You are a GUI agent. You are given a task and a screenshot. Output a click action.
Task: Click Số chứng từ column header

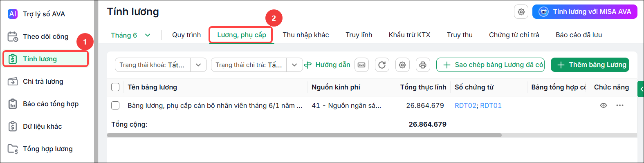(x=474, y=87)
